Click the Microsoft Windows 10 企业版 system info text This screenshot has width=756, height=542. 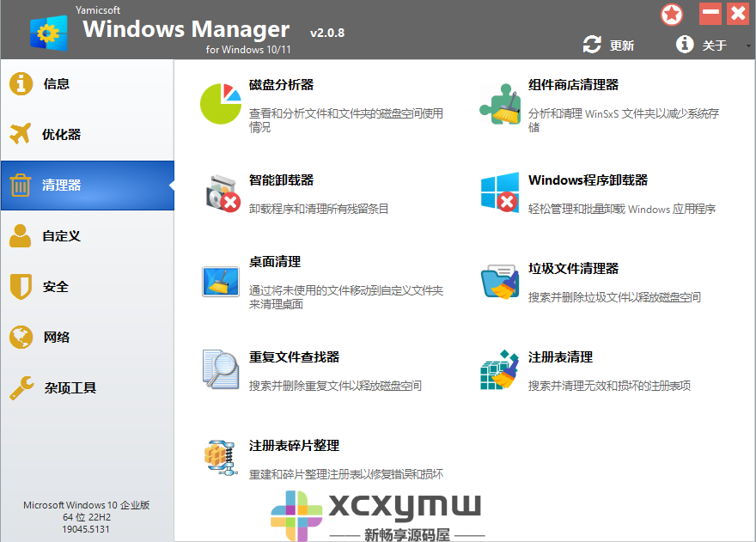tap(86, 505)
